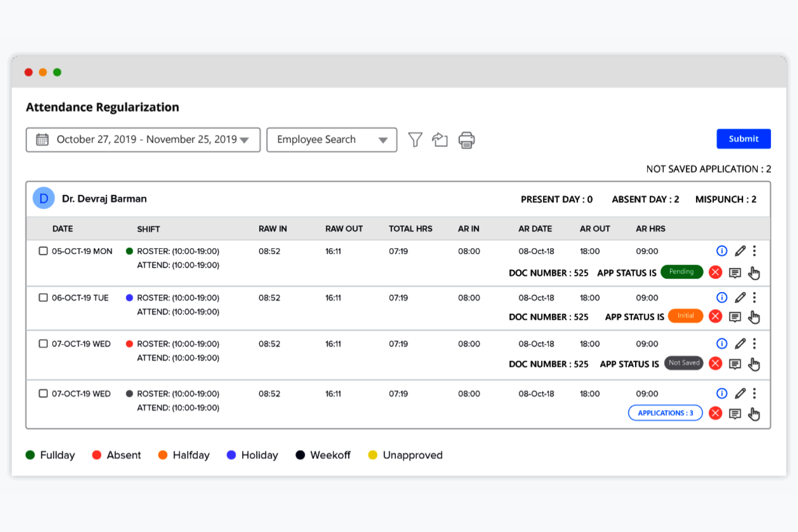Click the DATE column header
The image size is (798, 532).
[x=63, y=229]
